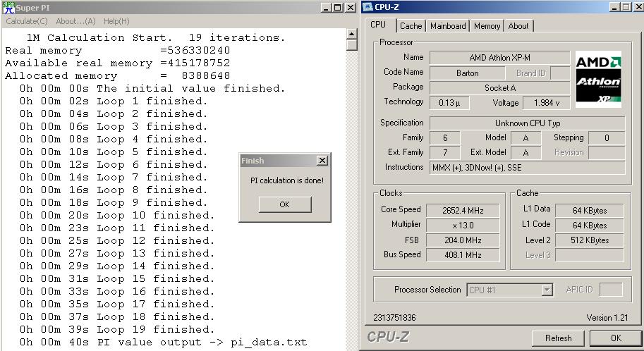This screenshot has height=351, width=644.
Task: Click the CPU-Z app icon in title bar
Action: point(367,7)
